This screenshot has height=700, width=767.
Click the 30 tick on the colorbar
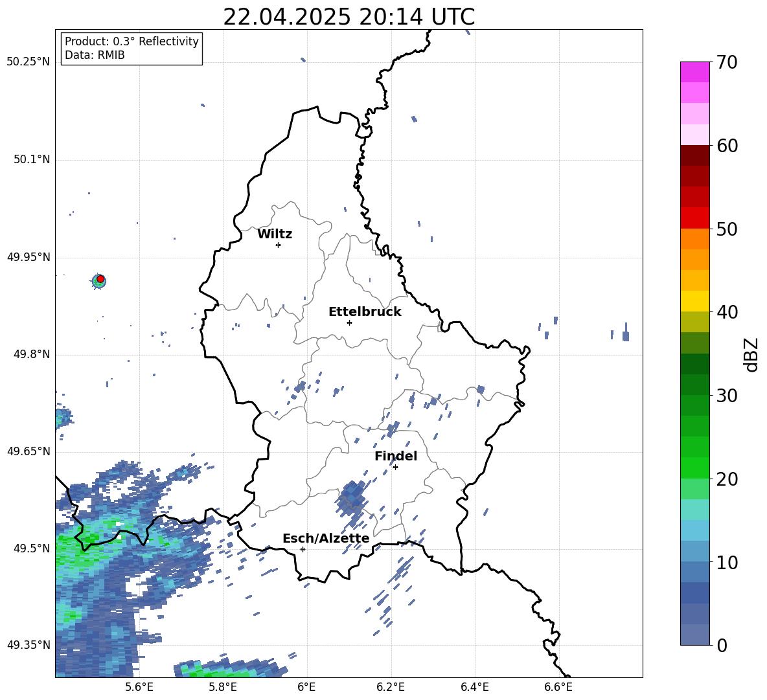click(727, 396)
